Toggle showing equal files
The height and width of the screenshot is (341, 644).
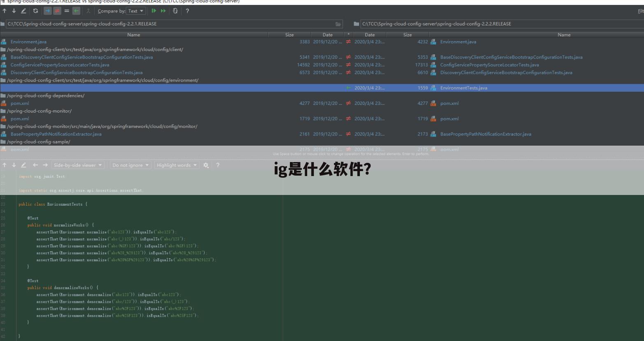pyautogui.click(x=67, y=11)
